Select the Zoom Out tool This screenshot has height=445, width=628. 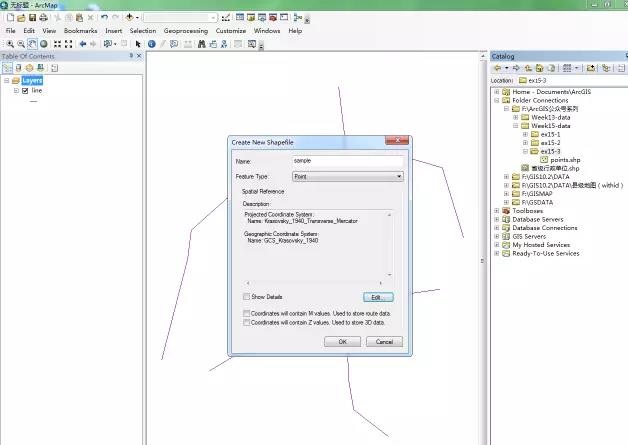click(21, 44)
